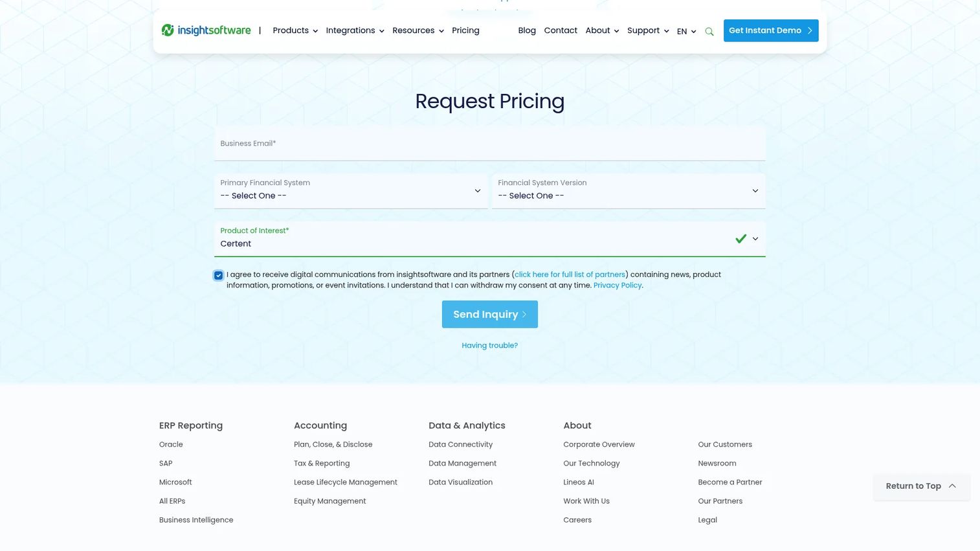
Task: Open the SAP footer link
Action: point(166,463)
